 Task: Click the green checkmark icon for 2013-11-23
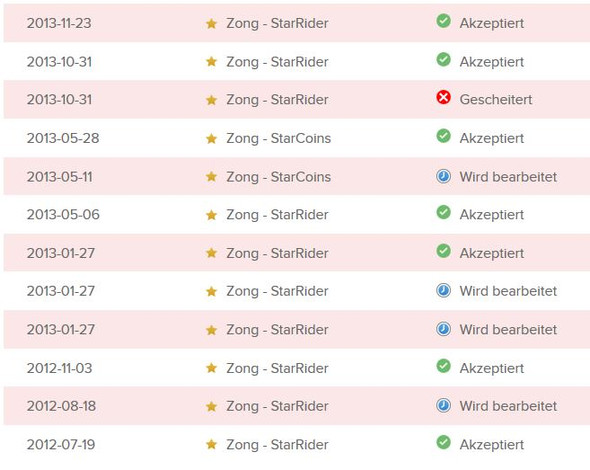pyautogui.click(x=443, y=21)
